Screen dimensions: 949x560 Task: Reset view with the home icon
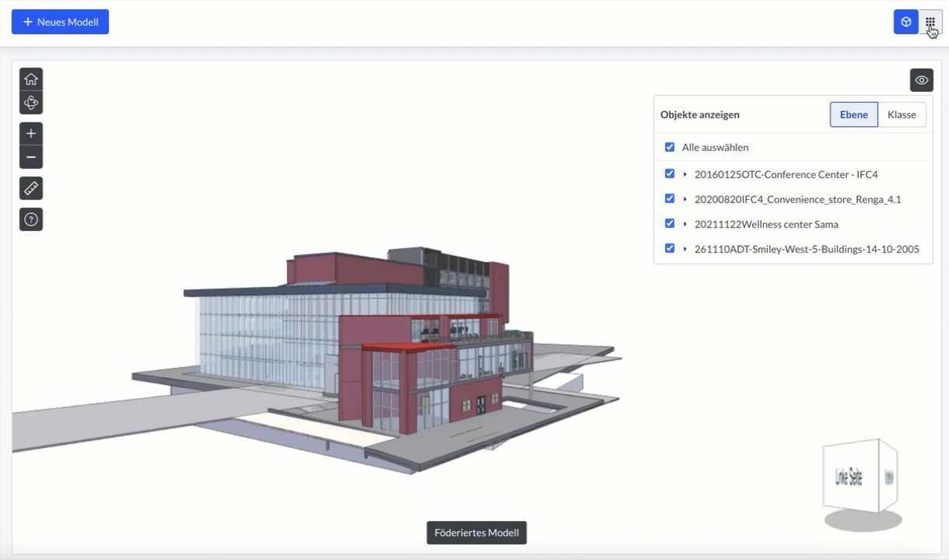31,79
